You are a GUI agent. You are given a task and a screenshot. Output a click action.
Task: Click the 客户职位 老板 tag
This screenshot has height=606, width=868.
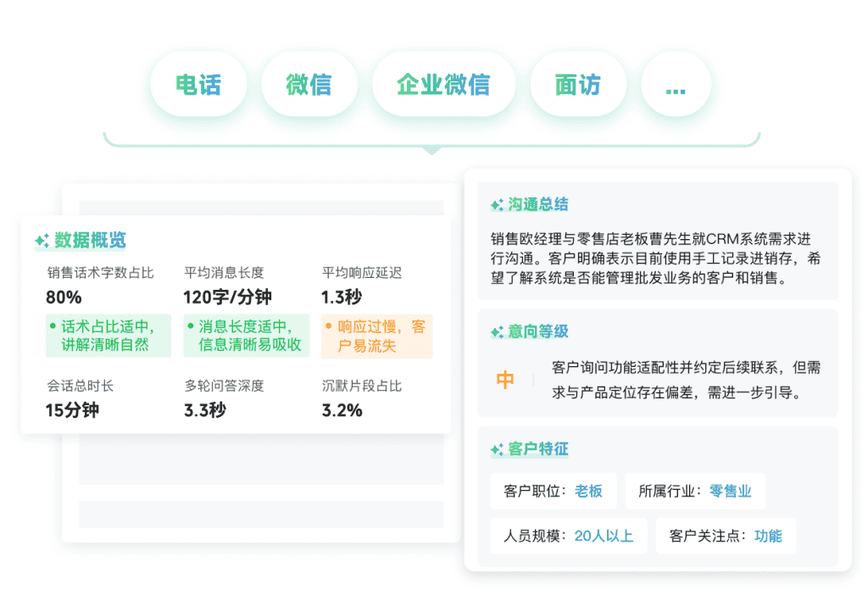(x=553, y=491)
